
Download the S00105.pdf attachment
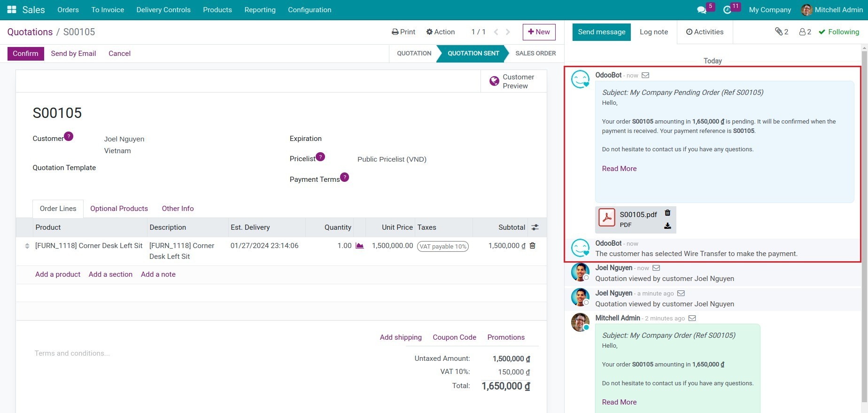tap(667, 226)
